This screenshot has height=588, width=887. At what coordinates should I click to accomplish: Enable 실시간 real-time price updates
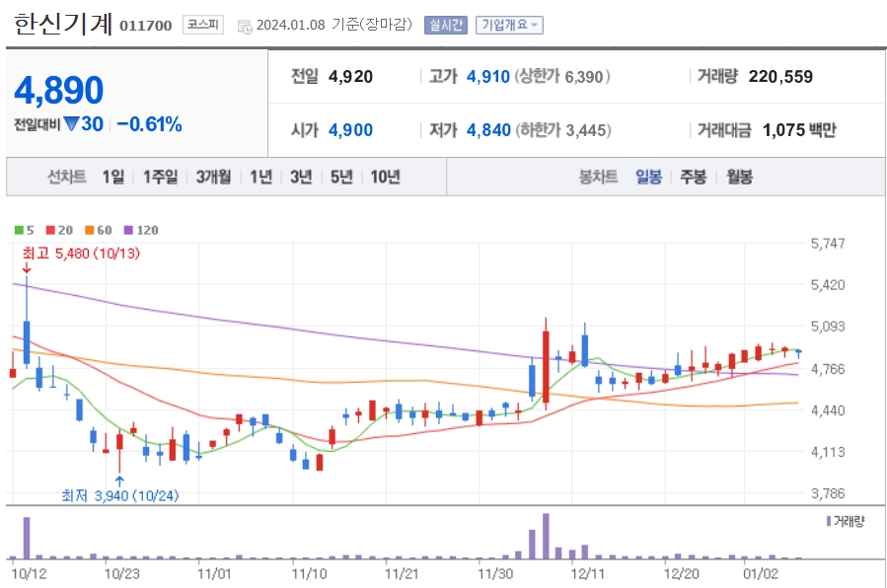(x=446, y=25)
